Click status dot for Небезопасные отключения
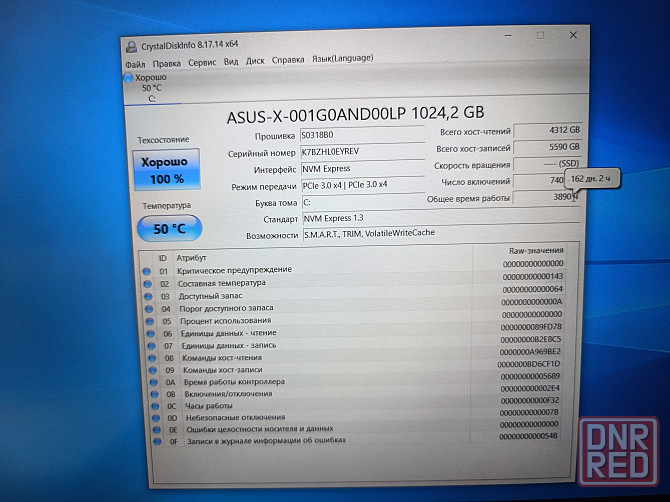670x502 pixels. tap(156, 418)
